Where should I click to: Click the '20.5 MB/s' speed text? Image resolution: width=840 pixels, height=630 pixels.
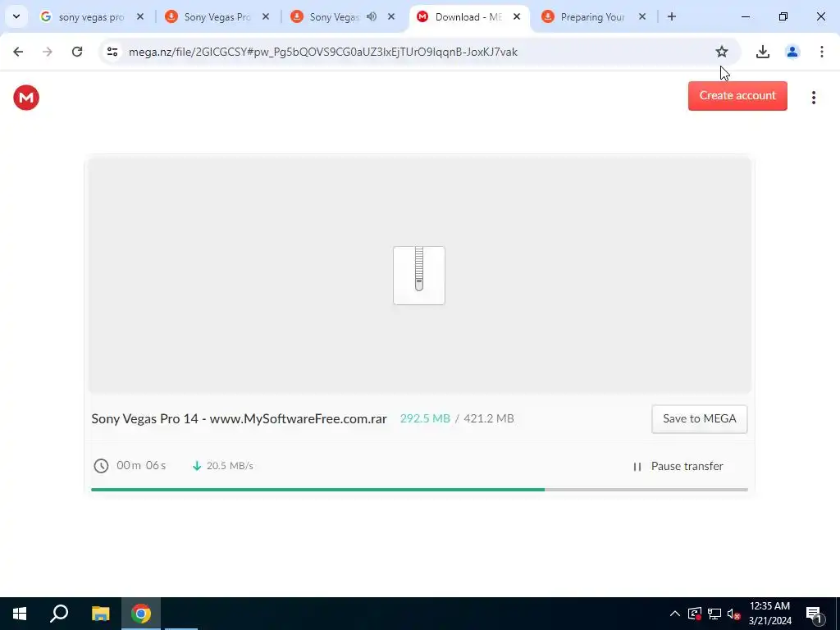click(x=230, y=466)
